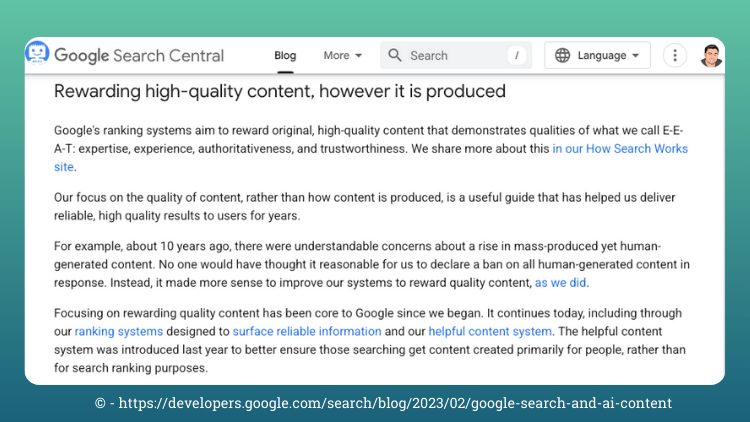Image resolution: width=750 pixels, height=422 pixels.
Task: Open the 'surface reliable information' link
Action: [307, 332]
